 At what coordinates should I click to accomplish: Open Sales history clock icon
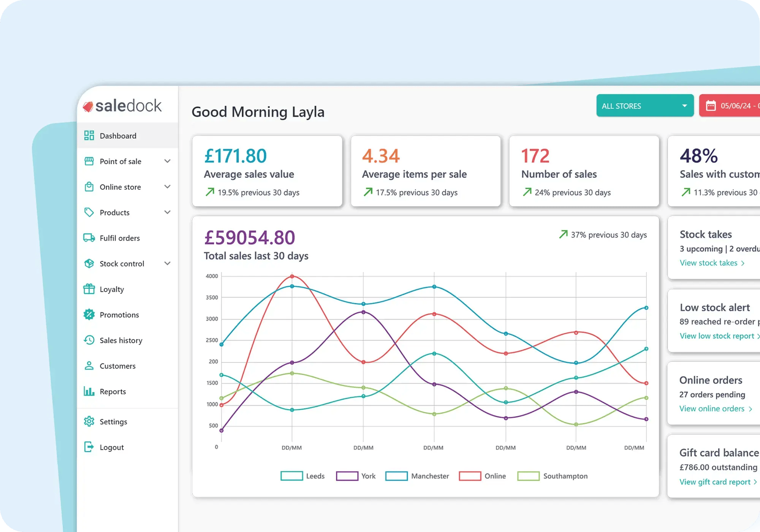point(89,340)
